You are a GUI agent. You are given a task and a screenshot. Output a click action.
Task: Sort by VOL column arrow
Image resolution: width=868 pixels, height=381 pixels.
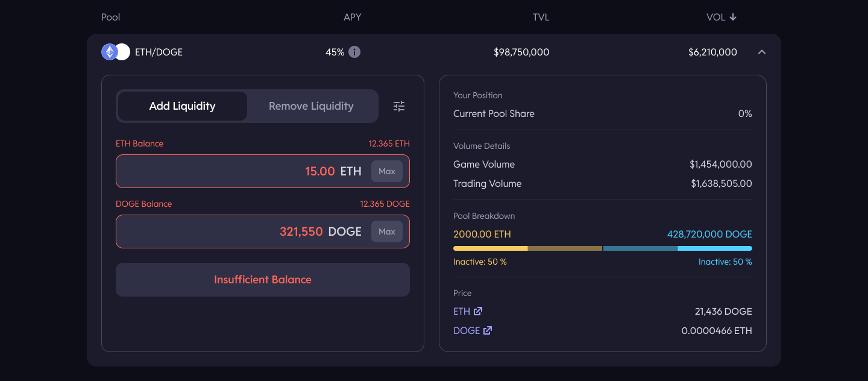pos(733,17)
